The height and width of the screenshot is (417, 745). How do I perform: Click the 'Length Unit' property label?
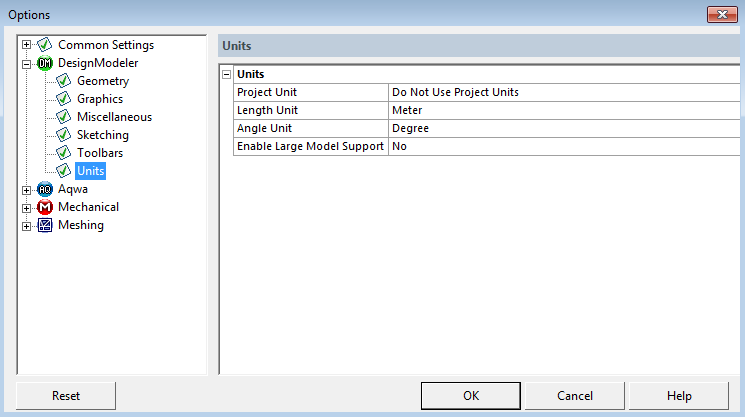[x=267, y=110]
